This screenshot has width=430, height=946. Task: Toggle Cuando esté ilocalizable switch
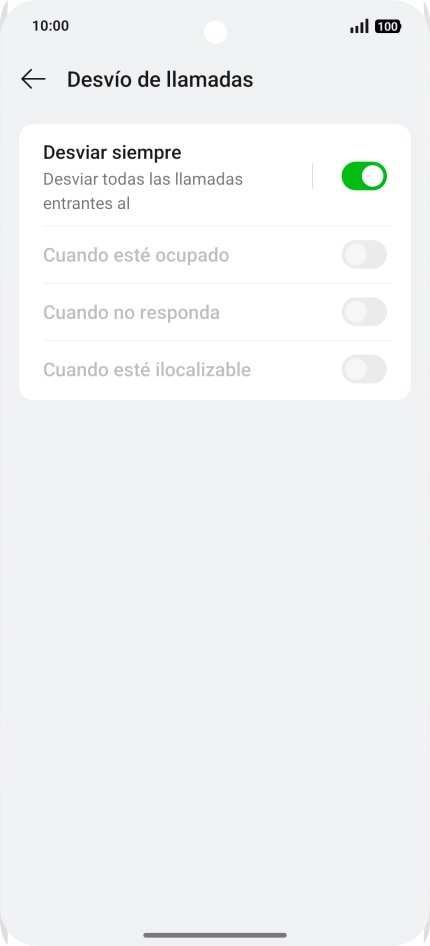364,369
